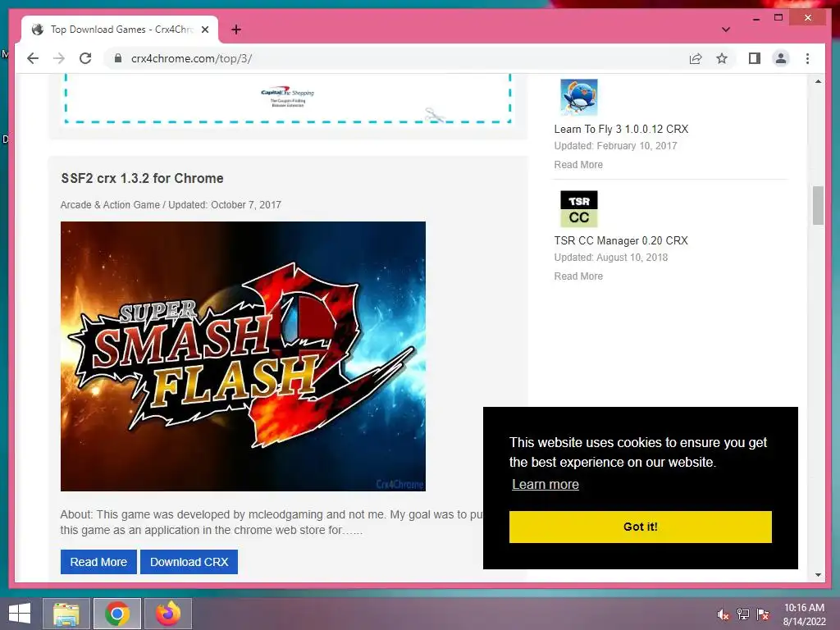
Task: Open the Chrome three-dot menu
Action: [x=807, y=58]
